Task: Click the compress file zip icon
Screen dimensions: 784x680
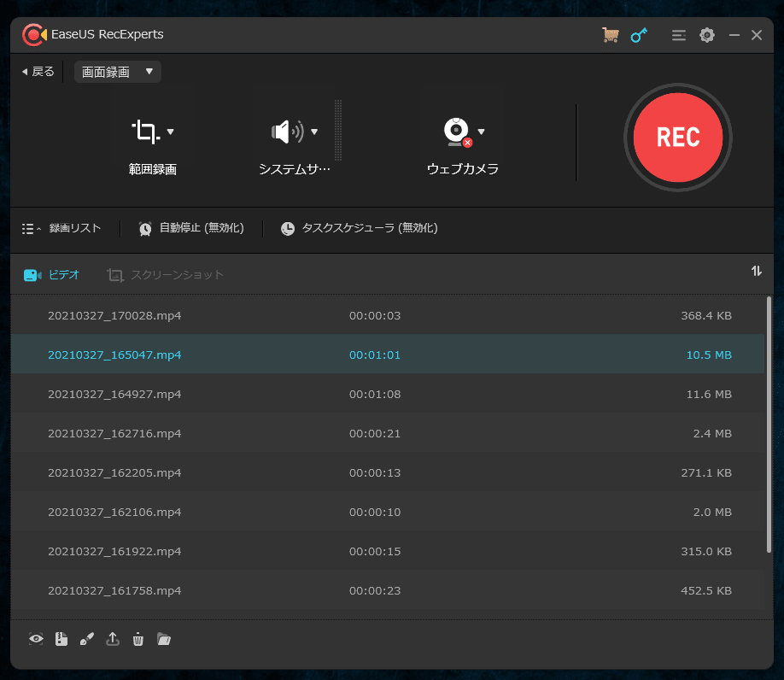Action: (x=61, y=639)
